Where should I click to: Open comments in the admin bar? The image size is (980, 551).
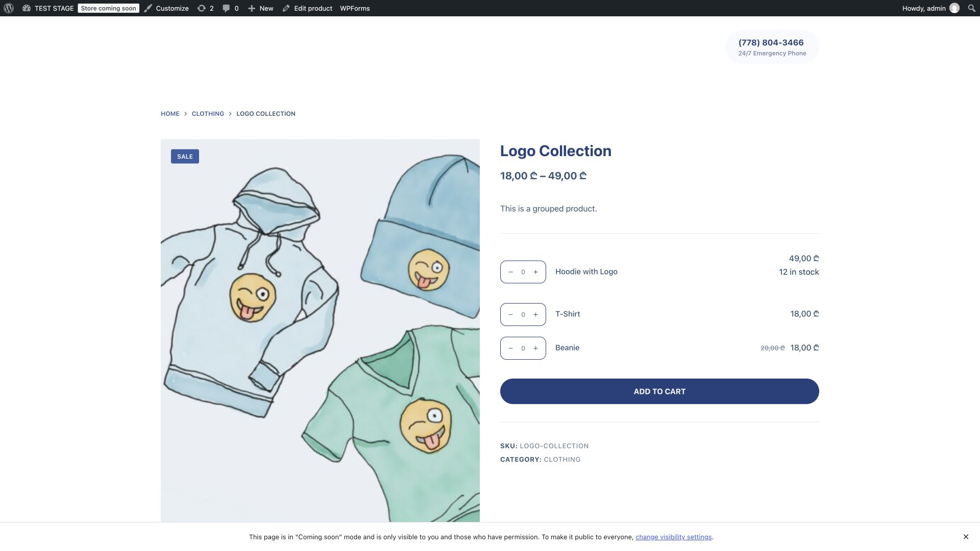point(230,8)
